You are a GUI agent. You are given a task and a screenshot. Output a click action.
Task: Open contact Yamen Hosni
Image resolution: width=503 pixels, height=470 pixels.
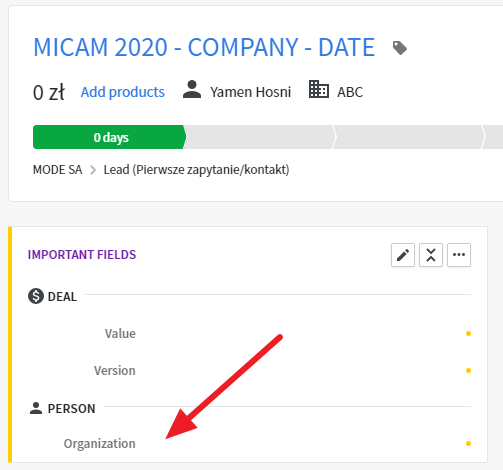coord(250,92)
